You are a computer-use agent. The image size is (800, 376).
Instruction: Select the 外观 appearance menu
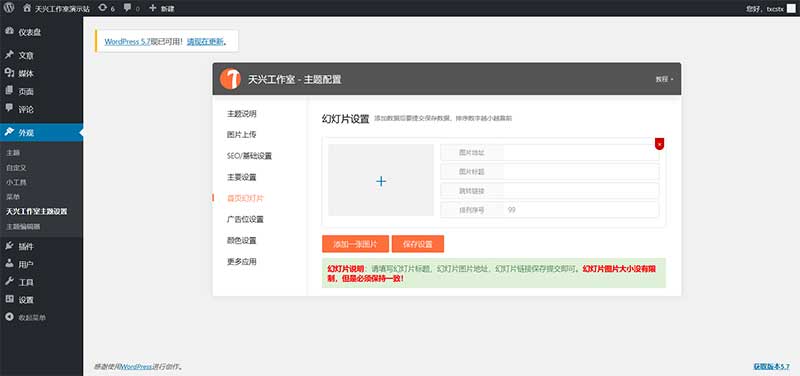[x=41, y=133]
